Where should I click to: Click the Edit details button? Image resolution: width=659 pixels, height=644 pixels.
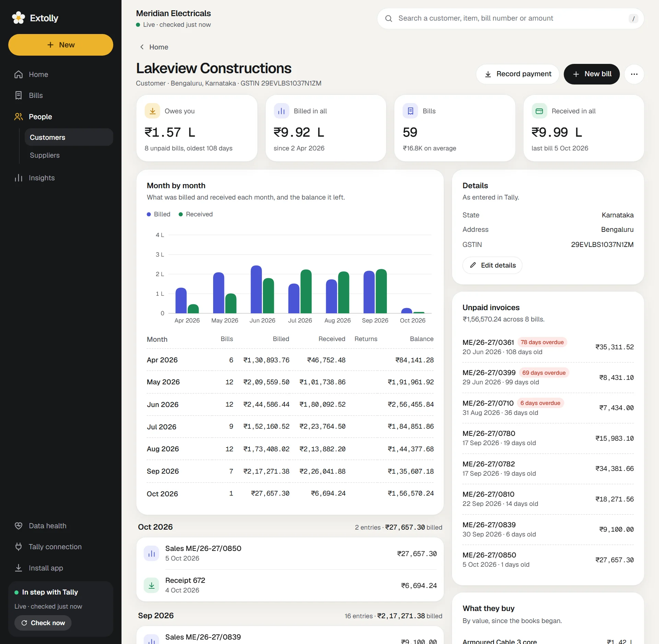tap(492, 265)
